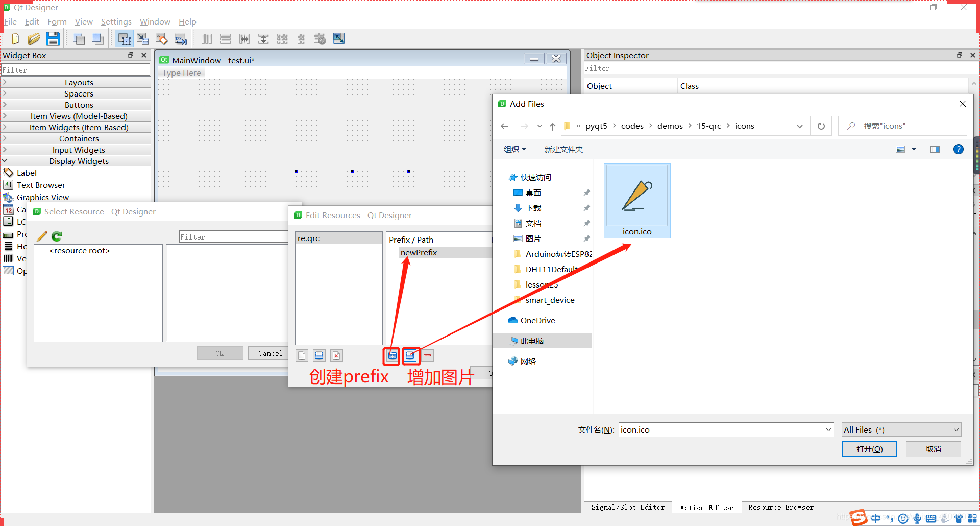This screenshot has width=980, height=526.
Task: Create a new form with toolbar icon
Action: (15, 39)
